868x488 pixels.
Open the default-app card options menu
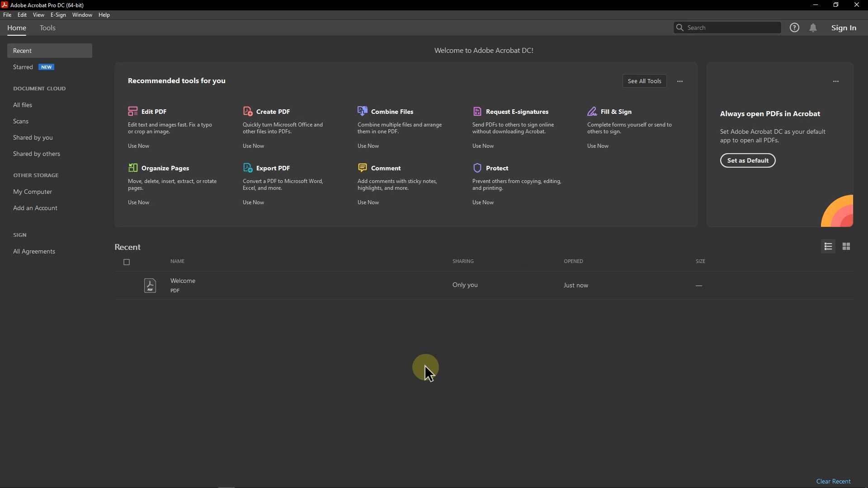point(836,81)
